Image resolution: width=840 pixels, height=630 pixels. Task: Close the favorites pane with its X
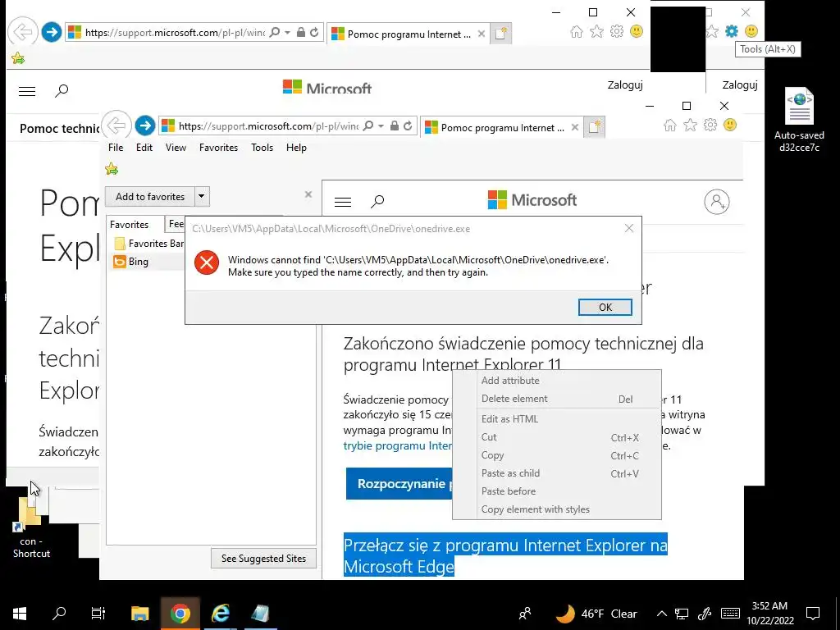[308, 194]
